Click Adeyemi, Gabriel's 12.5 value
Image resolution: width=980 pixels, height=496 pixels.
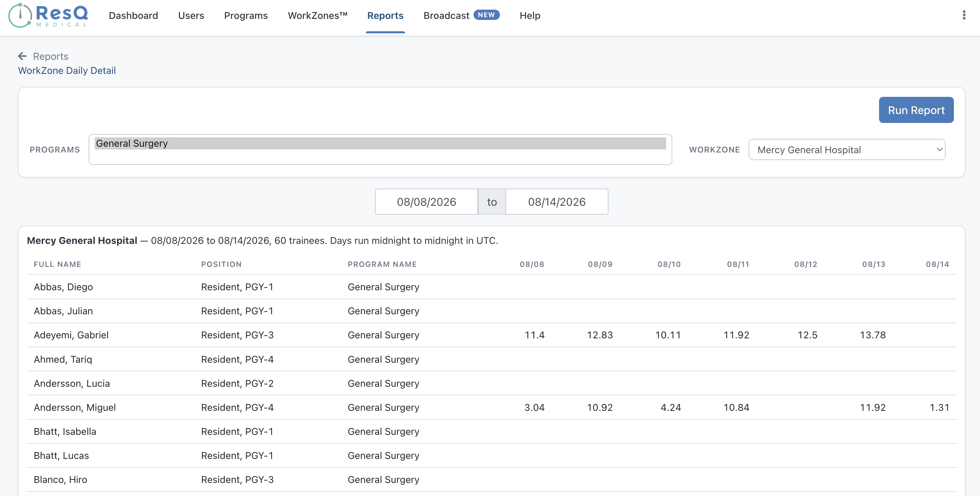point(807,335)
